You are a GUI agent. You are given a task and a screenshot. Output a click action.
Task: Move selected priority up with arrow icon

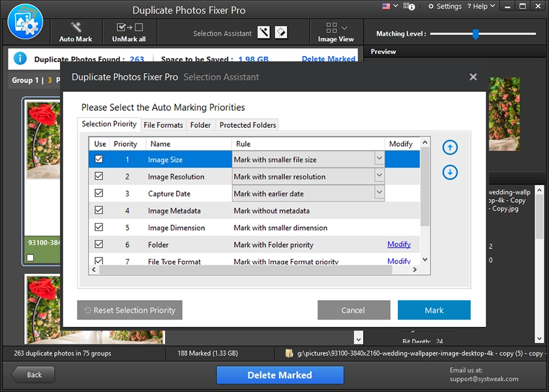coord(450,147)
